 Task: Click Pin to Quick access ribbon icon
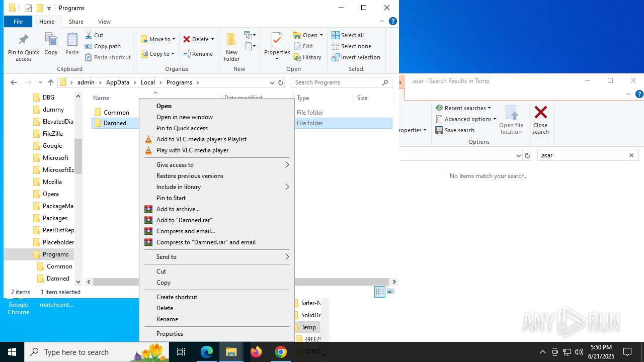pyautogui.click(x=23, y=47)
